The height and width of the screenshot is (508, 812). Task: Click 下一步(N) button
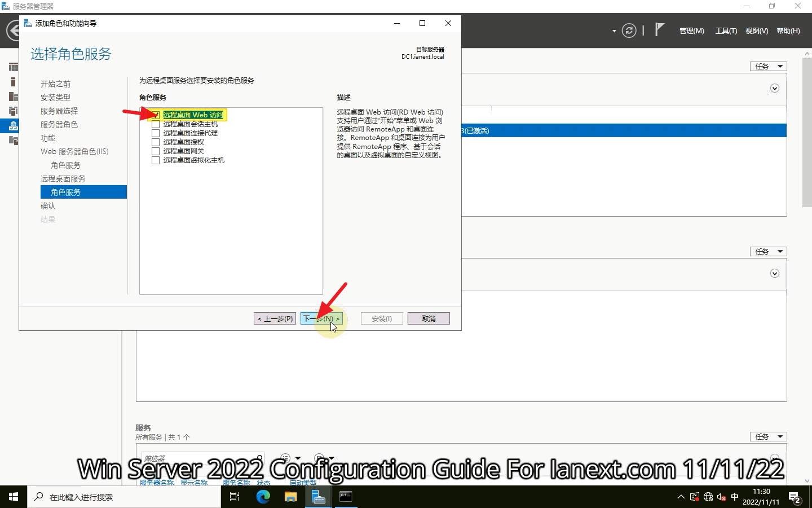[x=321, y=318]
